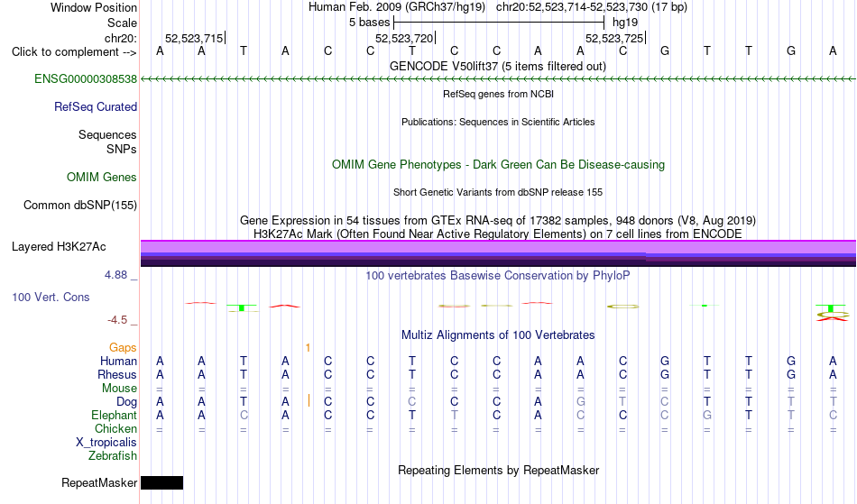Open the 100 Vert. Cons track label

tap(51, 297)
